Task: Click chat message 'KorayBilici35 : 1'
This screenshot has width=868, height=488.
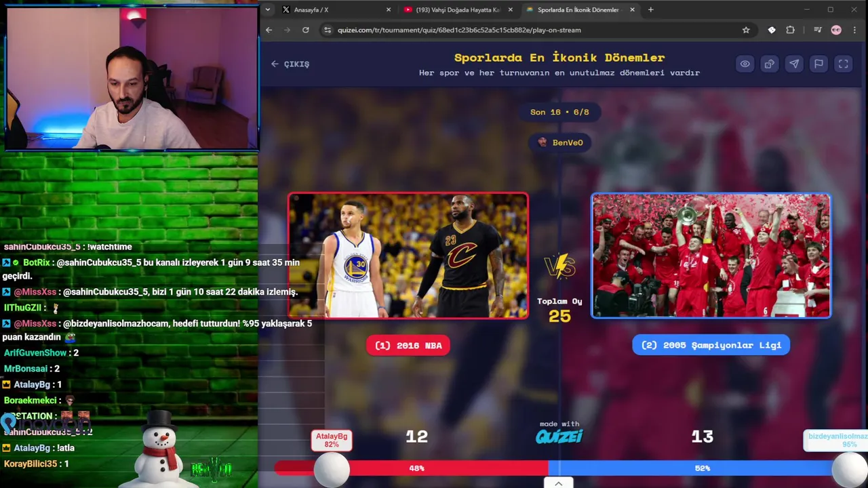Action: [36, 464]
